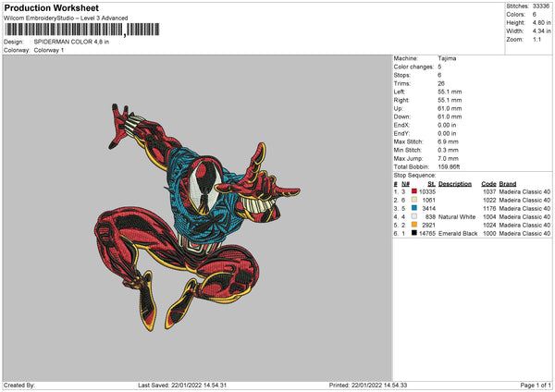Click stitch count 10335 in row 1
The height and width of the screenshot is (392, 555).
[427, 191]
